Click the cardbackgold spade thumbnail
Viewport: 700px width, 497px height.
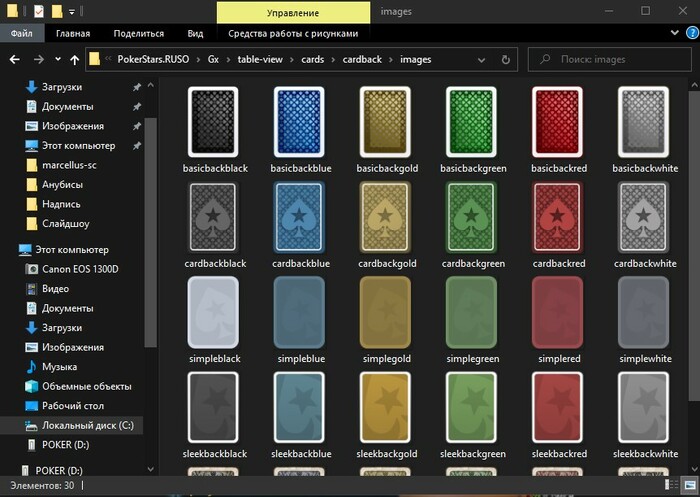tap(385, 217)
